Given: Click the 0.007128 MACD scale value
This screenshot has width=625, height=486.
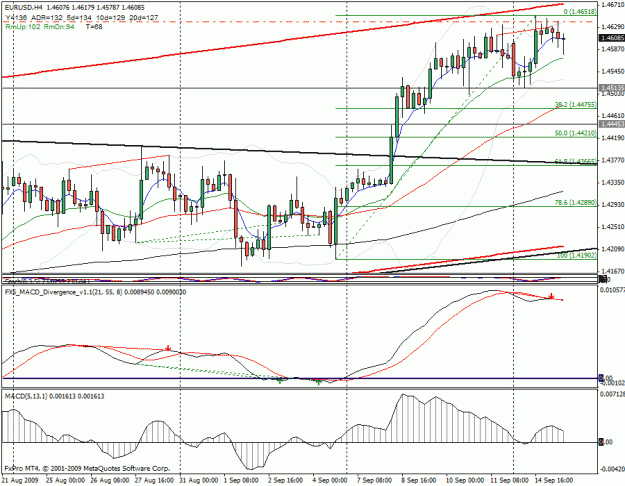Looking at the screenshot, I should pyautogui.click(x=612, y=394).
